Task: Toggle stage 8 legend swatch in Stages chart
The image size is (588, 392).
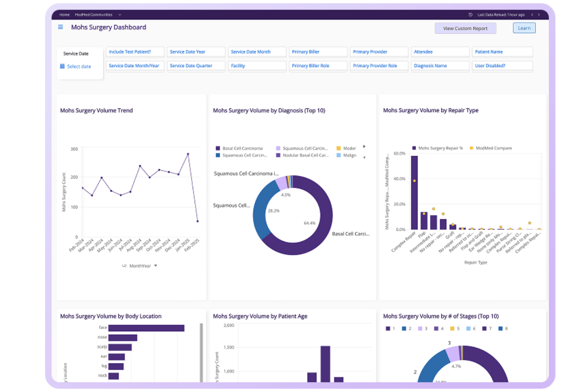Action: pos(501,328)
